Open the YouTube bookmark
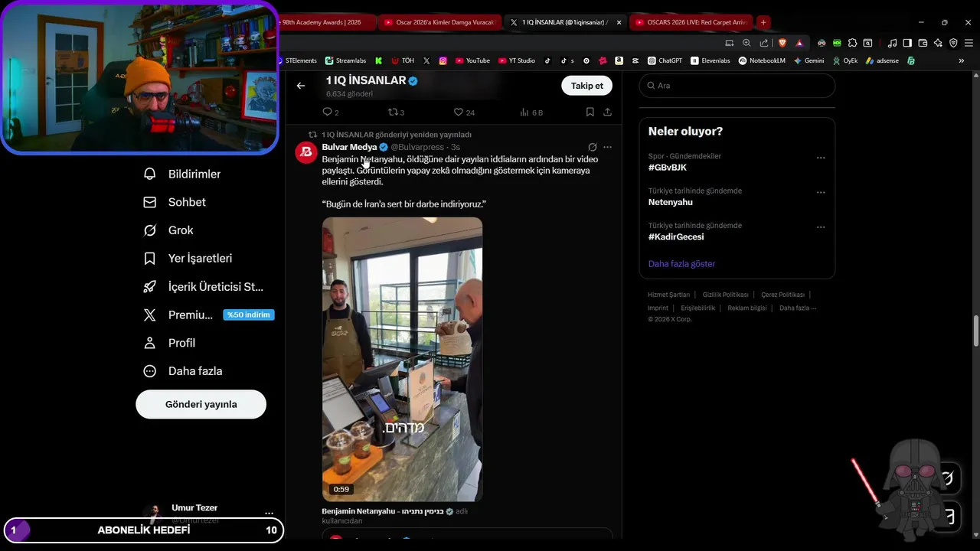 (472, 60)
